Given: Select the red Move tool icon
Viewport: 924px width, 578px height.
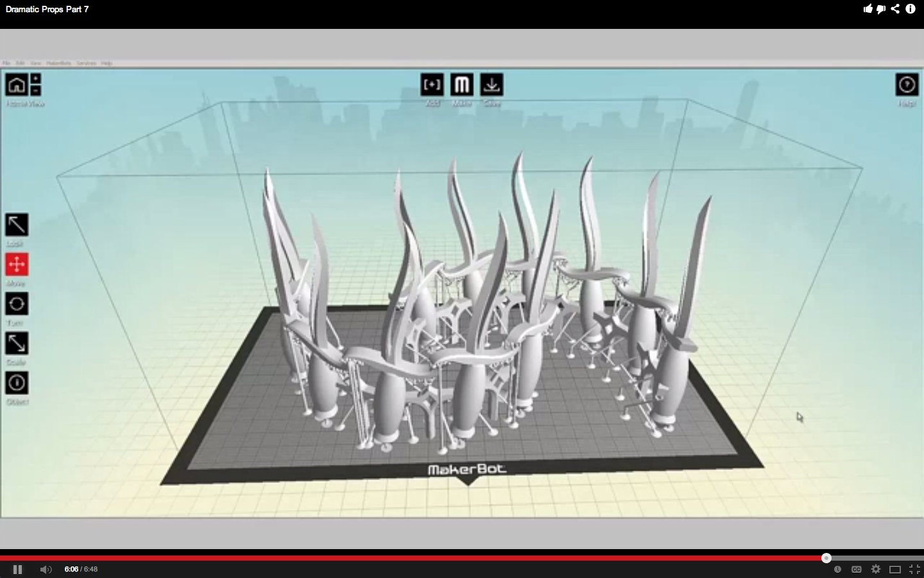Looking at the screenshot, I should [17, 265].
